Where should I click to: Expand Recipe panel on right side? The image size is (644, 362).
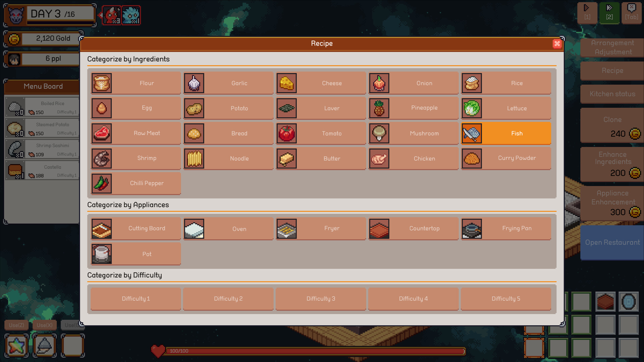point(612,70)
